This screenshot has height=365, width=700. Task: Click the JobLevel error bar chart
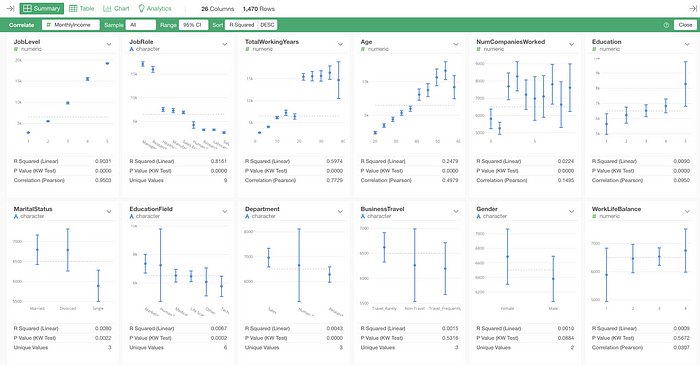pos(63,100)
